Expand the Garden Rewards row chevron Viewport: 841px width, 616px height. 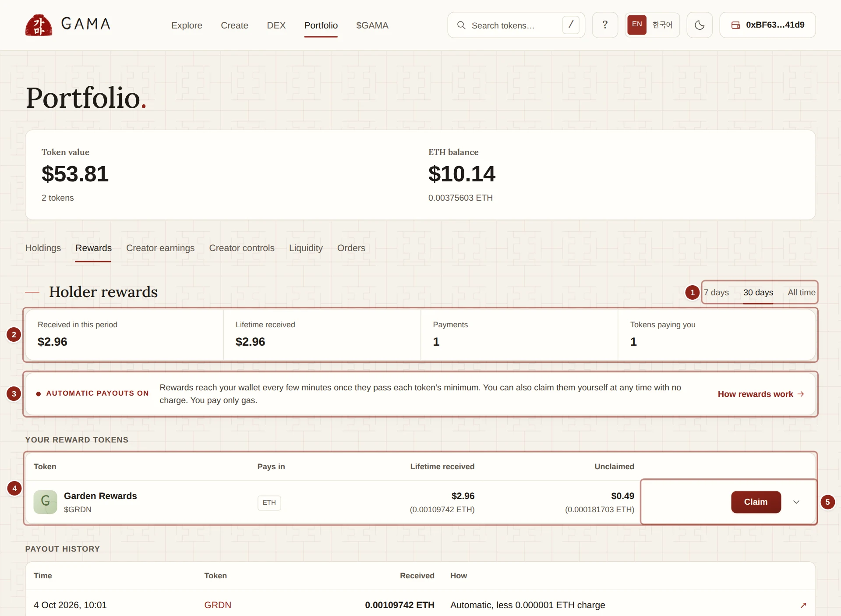pyautogui.click(x=796, y=502)
